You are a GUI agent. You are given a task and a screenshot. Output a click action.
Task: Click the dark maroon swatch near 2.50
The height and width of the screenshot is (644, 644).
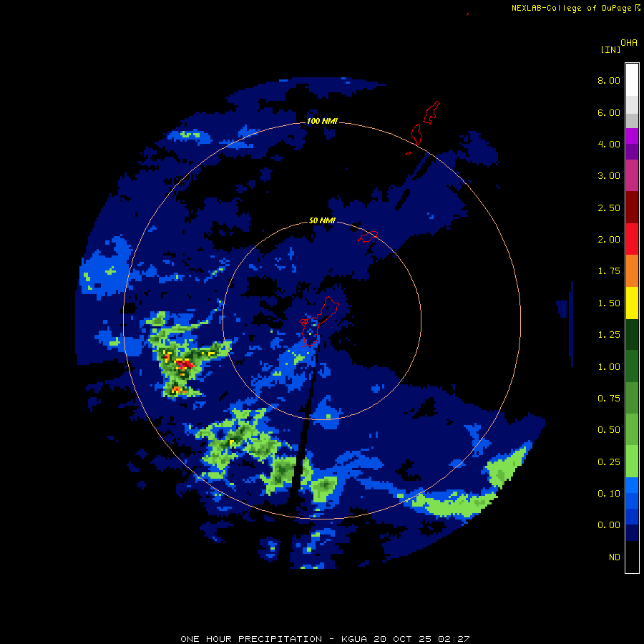coord(632,208)
